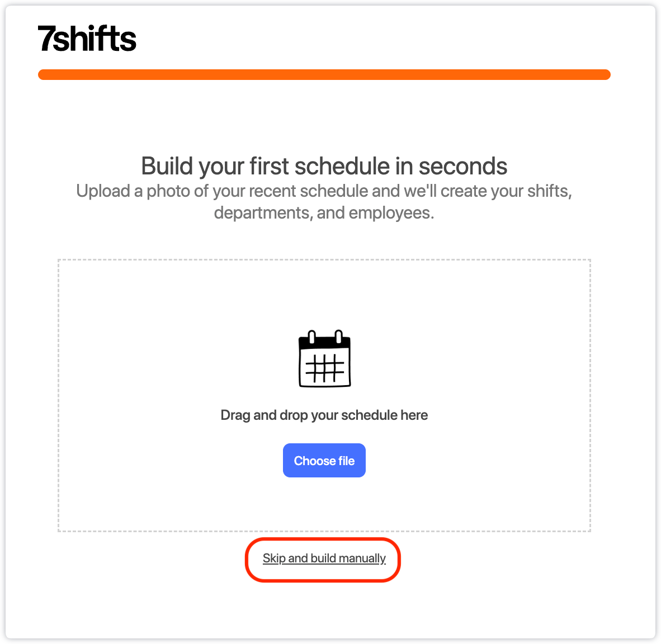Click the 7shifts brand wordmark in the header
This screenshot has height=644, width=661.
coord(87,39)
